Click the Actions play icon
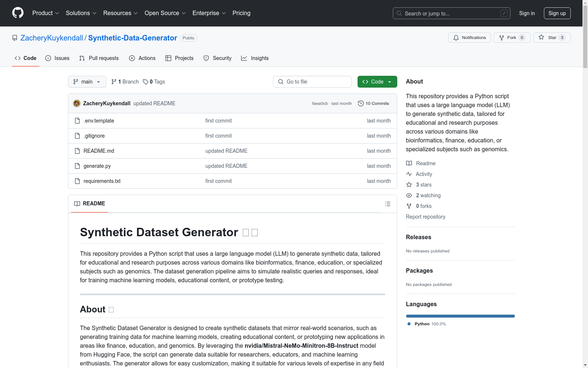This screenshot has width=588, height=368. click(132, 58)
